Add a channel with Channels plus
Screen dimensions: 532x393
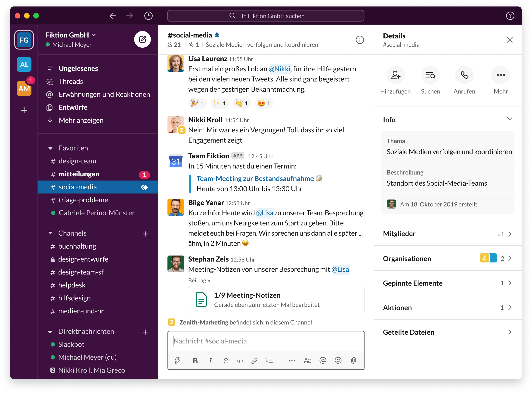click(145, 234)
